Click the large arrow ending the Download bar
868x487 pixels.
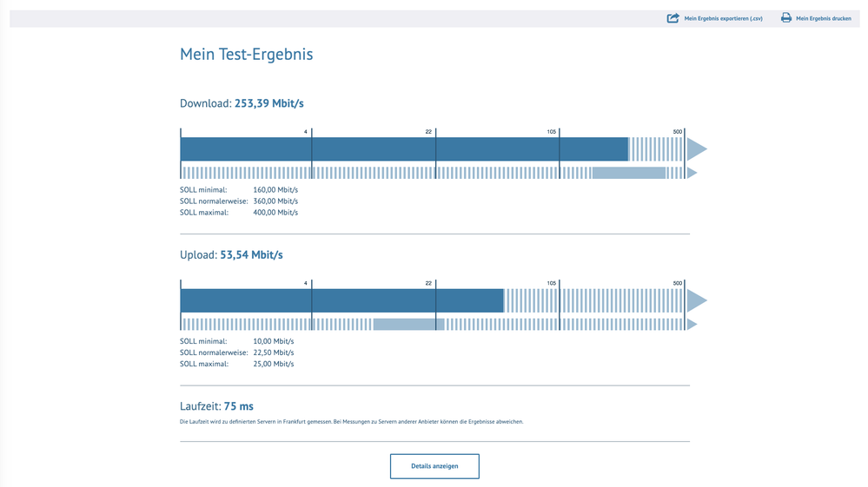(696, 149)
